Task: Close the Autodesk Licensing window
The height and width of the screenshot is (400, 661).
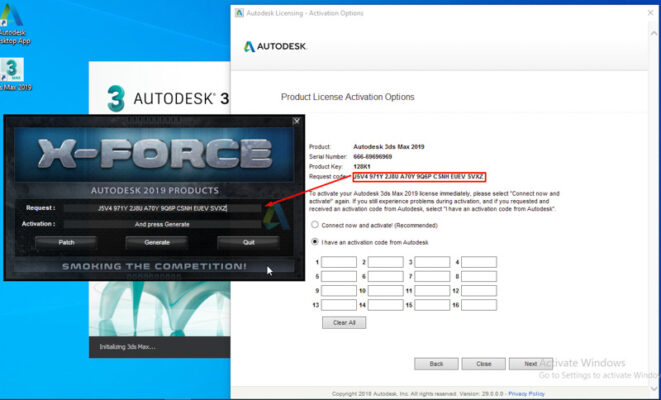Action: click(x=650, y=13)
